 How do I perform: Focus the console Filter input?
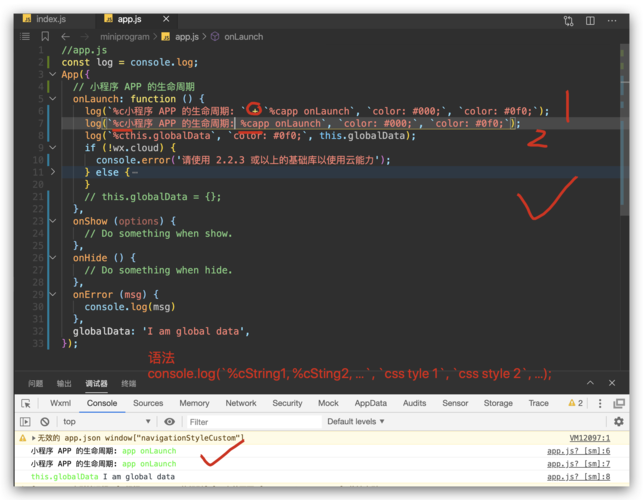[254, 422]
